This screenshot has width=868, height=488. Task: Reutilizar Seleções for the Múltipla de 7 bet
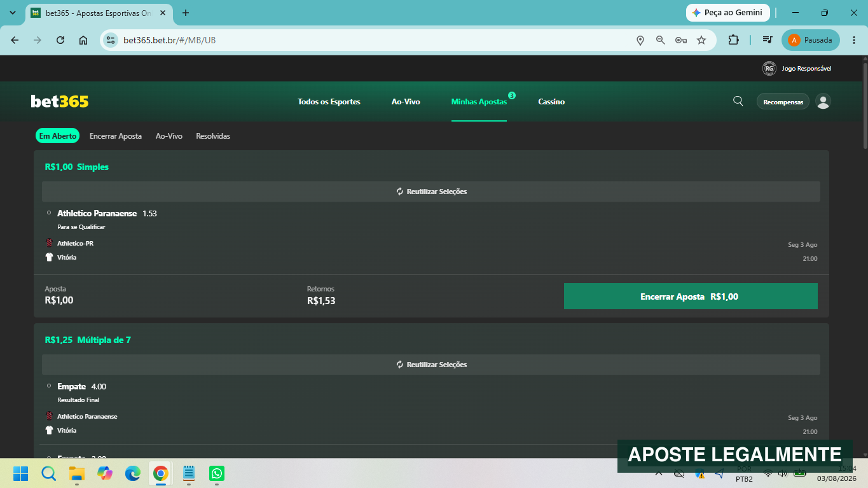tap(431, 365)
